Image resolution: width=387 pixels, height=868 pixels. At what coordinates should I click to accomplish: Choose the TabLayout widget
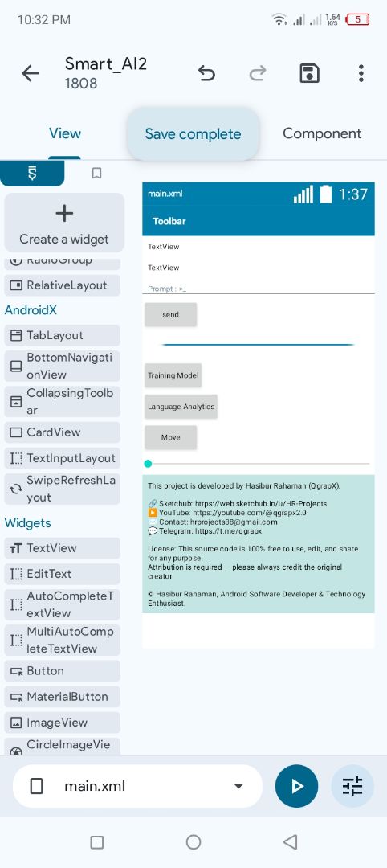[x=62, y=335]
